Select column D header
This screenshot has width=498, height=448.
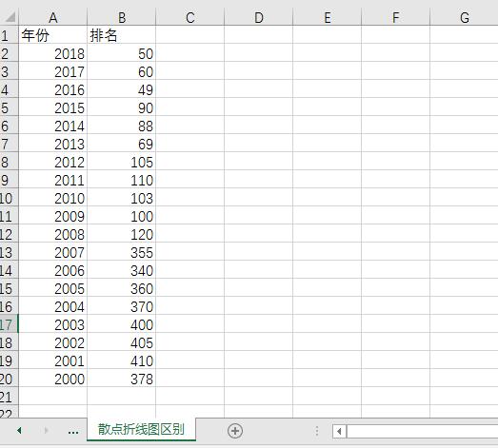(x=259, y=17)
